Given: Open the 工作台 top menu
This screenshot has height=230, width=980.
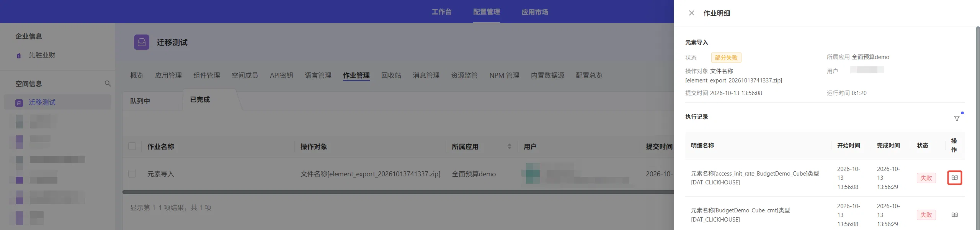Looking at the screenshot, I should [x=441, y=12].
